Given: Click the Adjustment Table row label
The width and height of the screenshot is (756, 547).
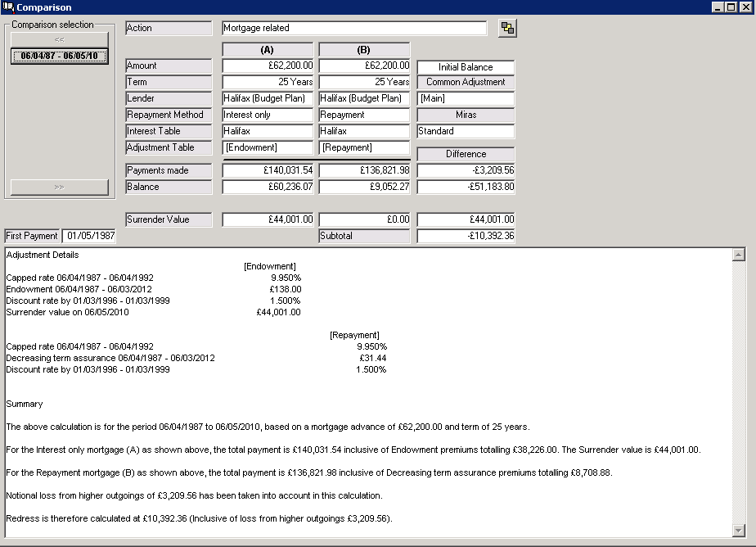Looking at the screenshot, I should [169, 147].
